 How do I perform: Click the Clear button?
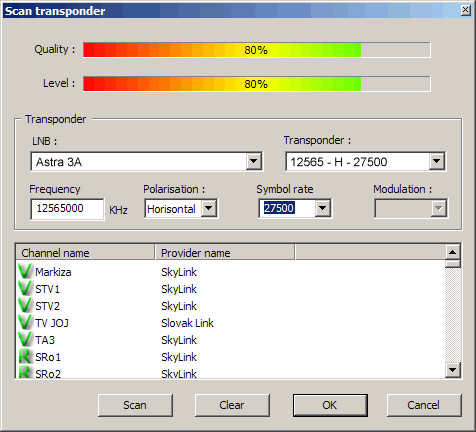[232, 405]
